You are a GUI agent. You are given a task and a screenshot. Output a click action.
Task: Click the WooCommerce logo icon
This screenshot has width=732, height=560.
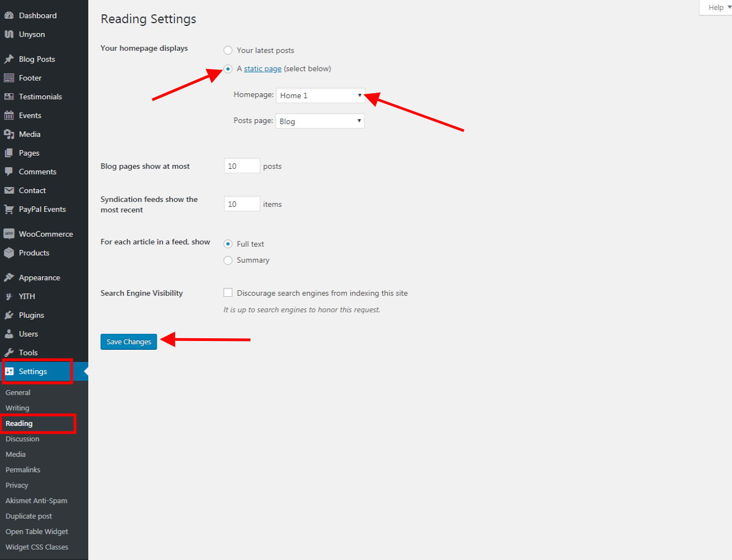[x=9, y=234]
